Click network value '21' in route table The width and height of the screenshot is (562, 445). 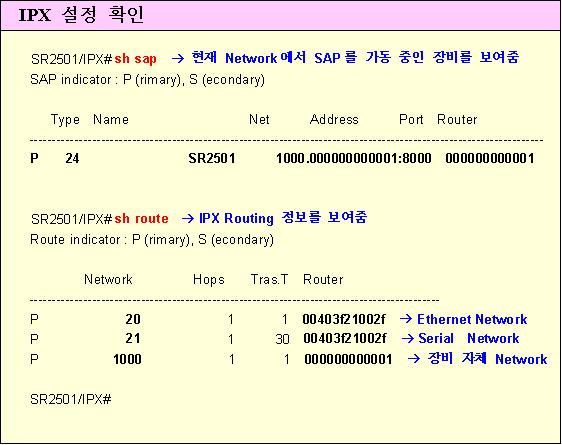133,339
